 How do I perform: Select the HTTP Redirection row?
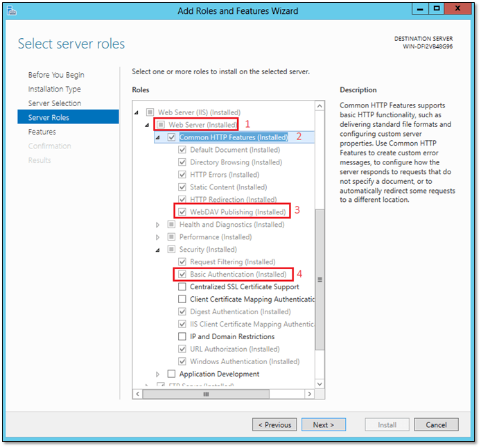[x=233, y=200]
